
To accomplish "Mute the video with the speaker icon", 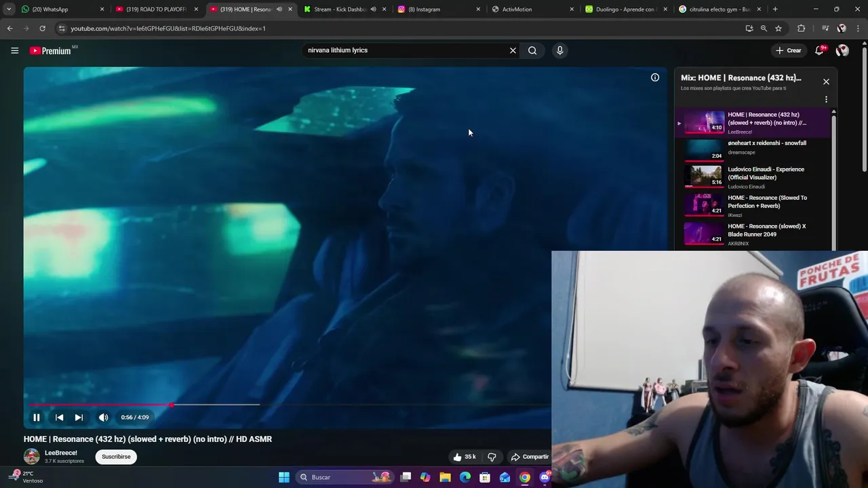I will click(x=103, y=418).
